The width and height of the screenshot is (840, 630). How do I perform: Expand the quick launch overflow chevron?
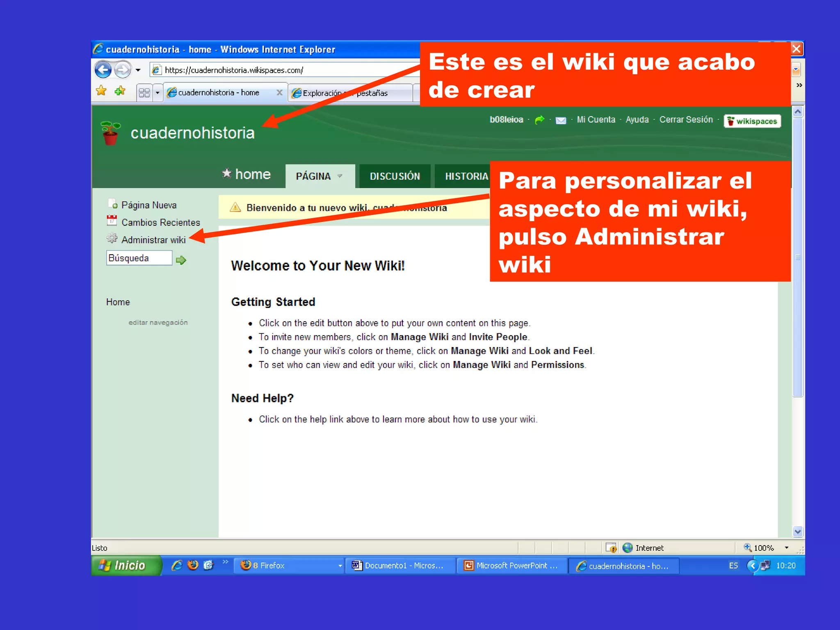pos(225,562)
